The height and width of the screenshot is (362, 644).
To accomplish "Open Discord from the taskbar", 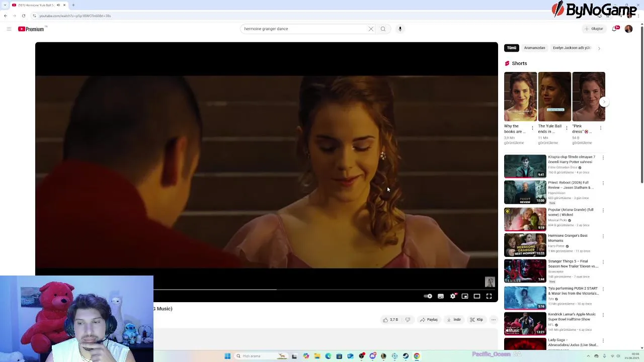I will pyautogui.click(x=372, y=356).
